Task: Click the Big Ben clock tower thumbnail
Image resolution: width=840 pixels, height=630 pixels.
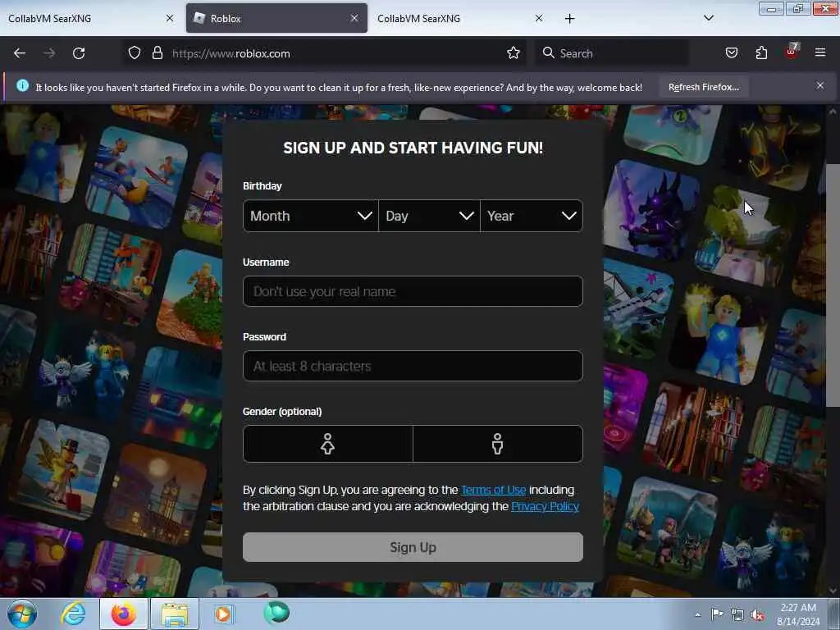Action: [x=155, y=495]
